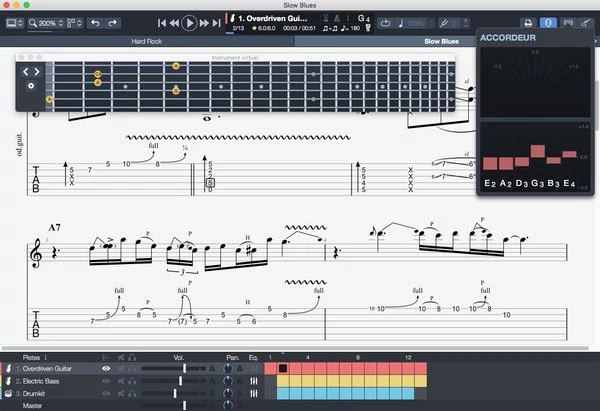Fast forward one bar
Image resolution: width=600 pixels, height=411 pixels.
click(x=204, y=23)
